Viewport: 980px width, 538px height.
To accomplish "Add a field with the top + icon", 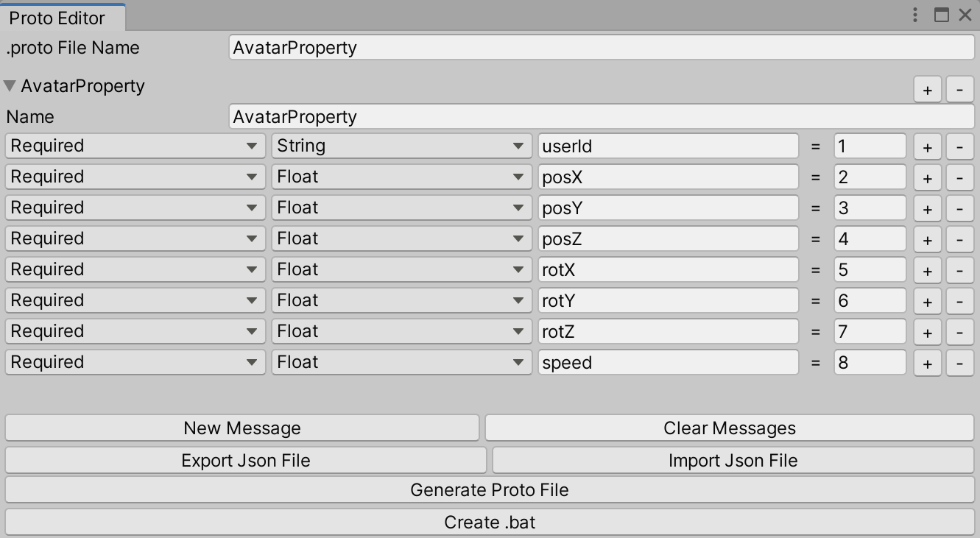I will tap(927, 89).
